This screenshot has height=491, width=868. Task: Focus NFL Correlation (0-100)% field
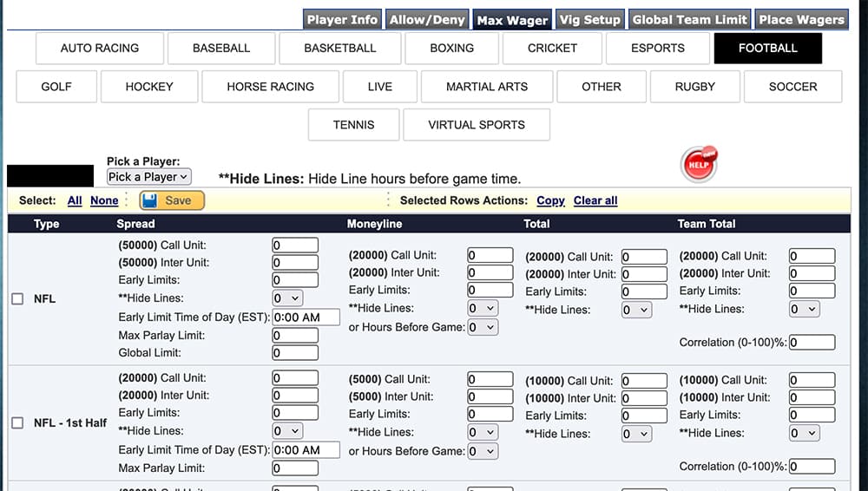tap(812, 342)
